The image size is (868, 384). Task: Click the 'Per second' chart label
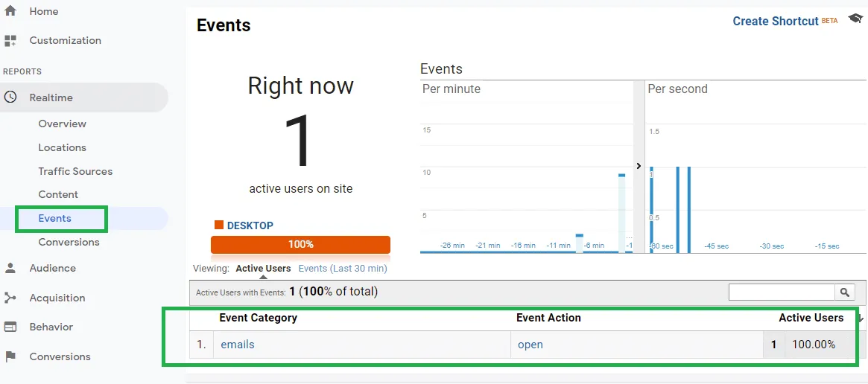pyautogui.click(x=677, y=89)
